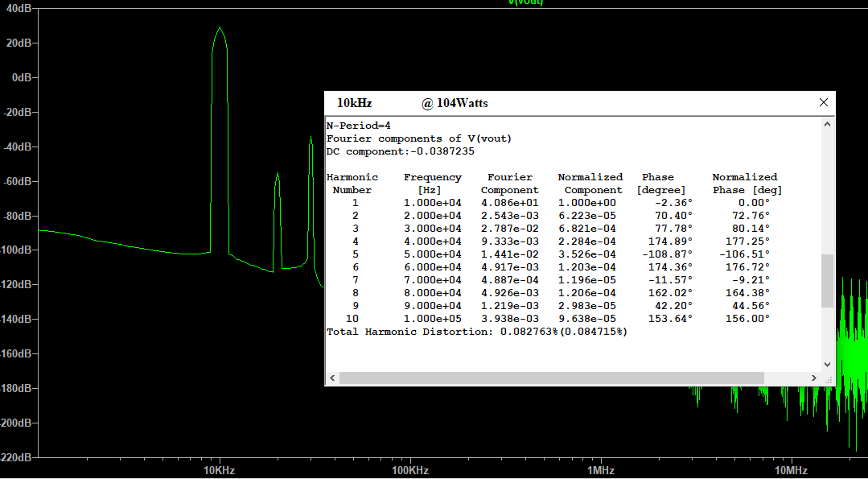Click phase value 162.02°
Viewport: 868px width, 479px height.
[670, 293]
